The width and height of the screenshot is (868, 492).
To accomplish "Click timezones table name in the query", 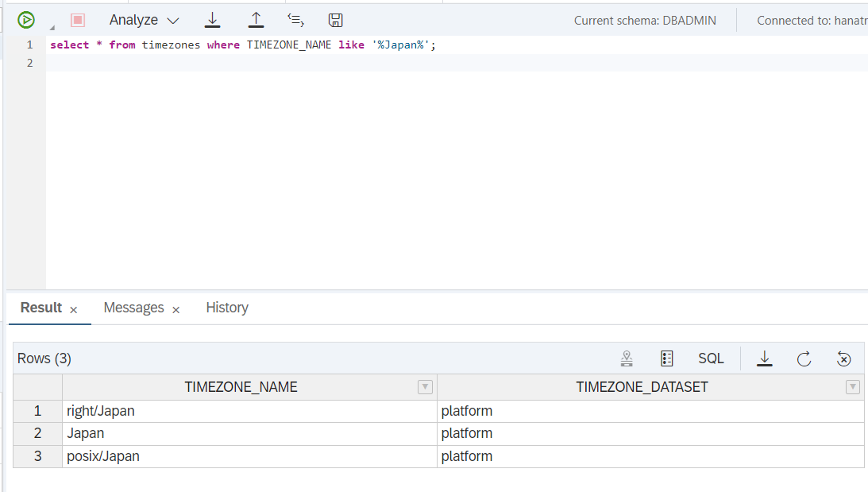I will pos(171,45).
